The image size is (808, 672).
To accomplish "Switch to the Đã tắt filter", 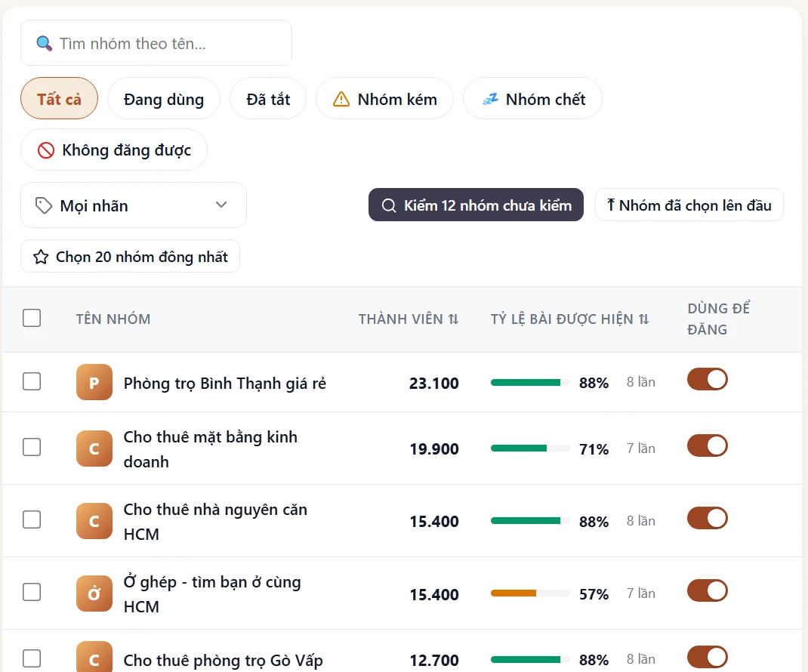I will click(268, 98).
